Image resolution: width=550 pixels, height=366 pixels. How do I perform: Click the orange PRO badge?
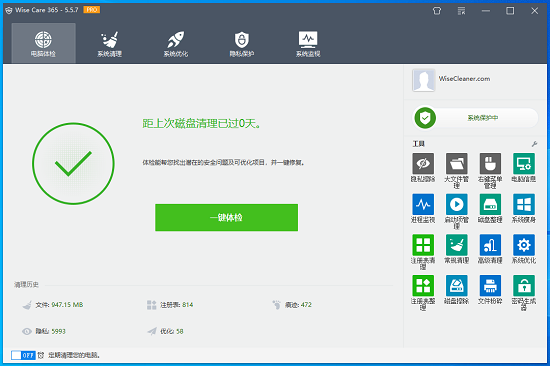pyautogui.click(x=92, y=10)
